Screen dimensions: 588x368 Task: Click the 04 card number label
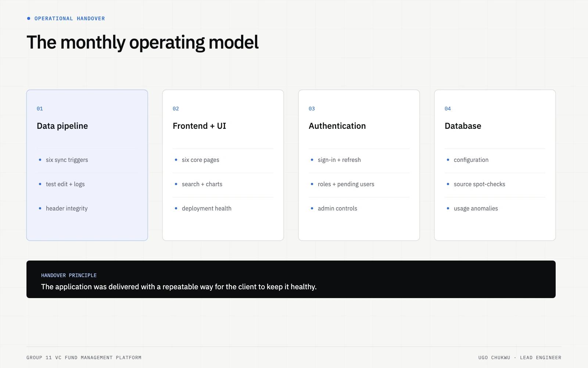point(448,109)
